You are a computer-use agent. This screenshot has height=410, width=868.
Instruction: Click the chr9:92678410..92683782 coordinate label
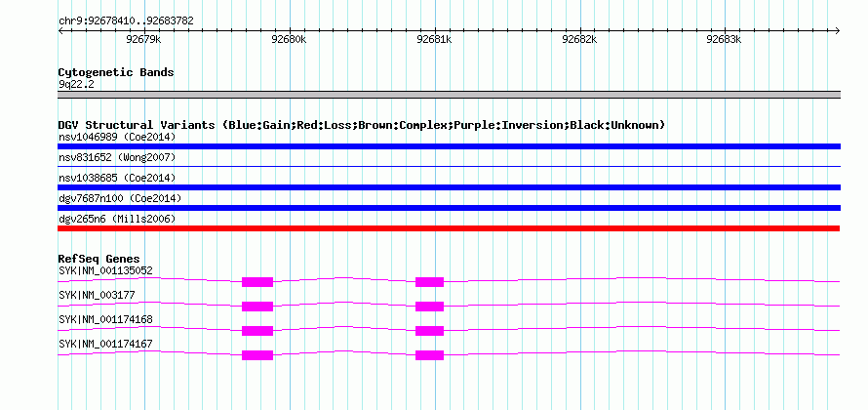pyautogui.click(x=126, y=21)
